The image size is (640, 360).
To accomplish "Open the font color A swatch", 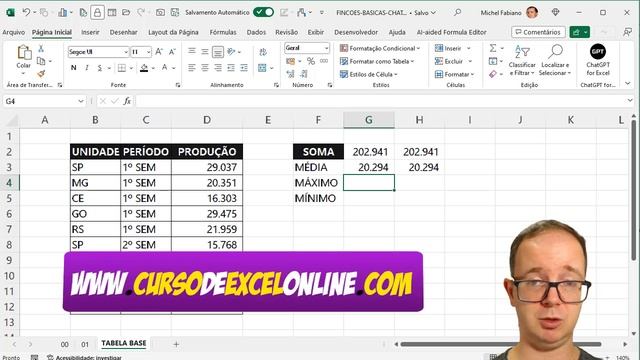I will 164,68.
